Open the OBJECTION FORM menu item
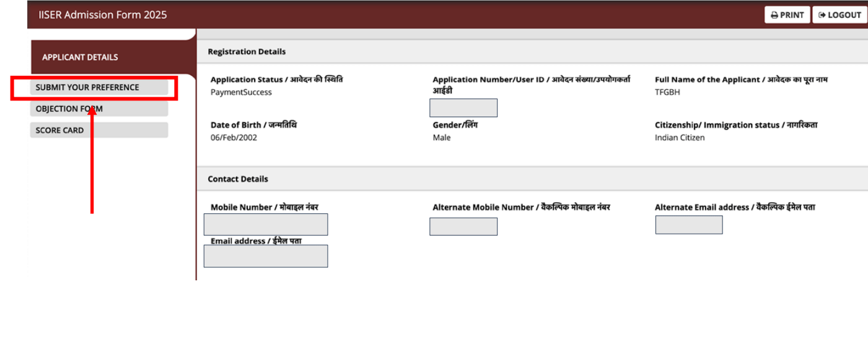Image resolution: width=868 pixels, height=356 pixels. 99,109
